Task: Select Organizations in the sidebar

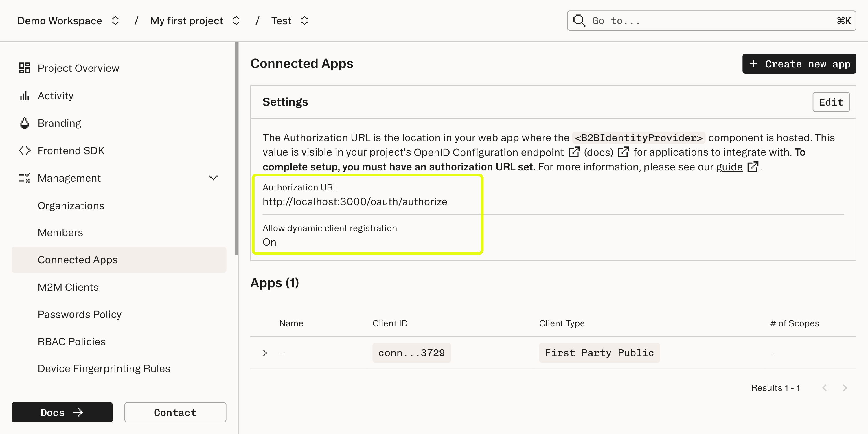Action: pyautogui.click(x=71, y=205)
